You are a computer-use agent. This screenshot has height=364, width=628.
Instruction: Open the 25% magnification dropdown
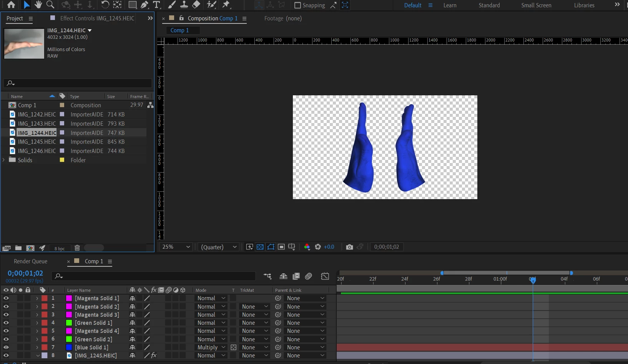pos(176,247)
